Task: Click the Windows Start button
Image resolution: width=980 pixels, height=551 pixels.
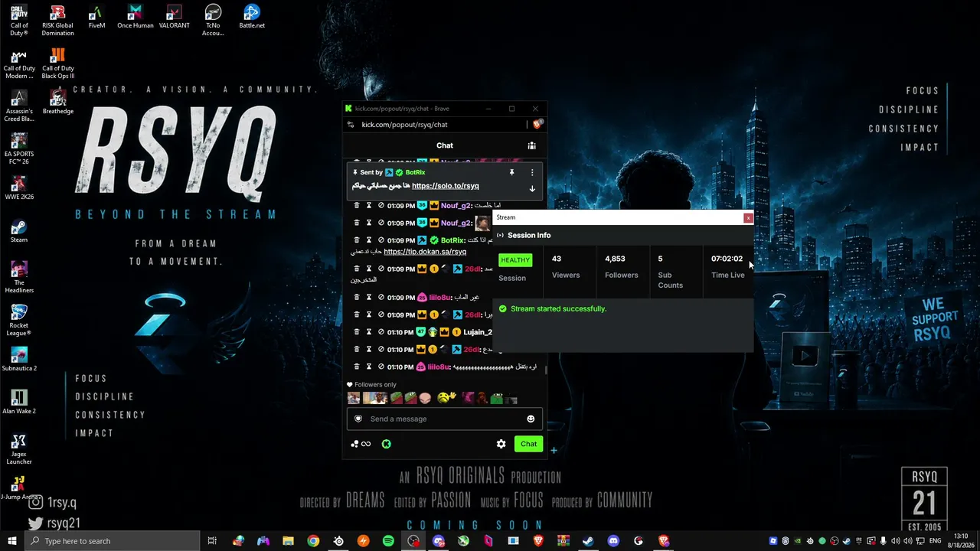Action: (12, 541)
